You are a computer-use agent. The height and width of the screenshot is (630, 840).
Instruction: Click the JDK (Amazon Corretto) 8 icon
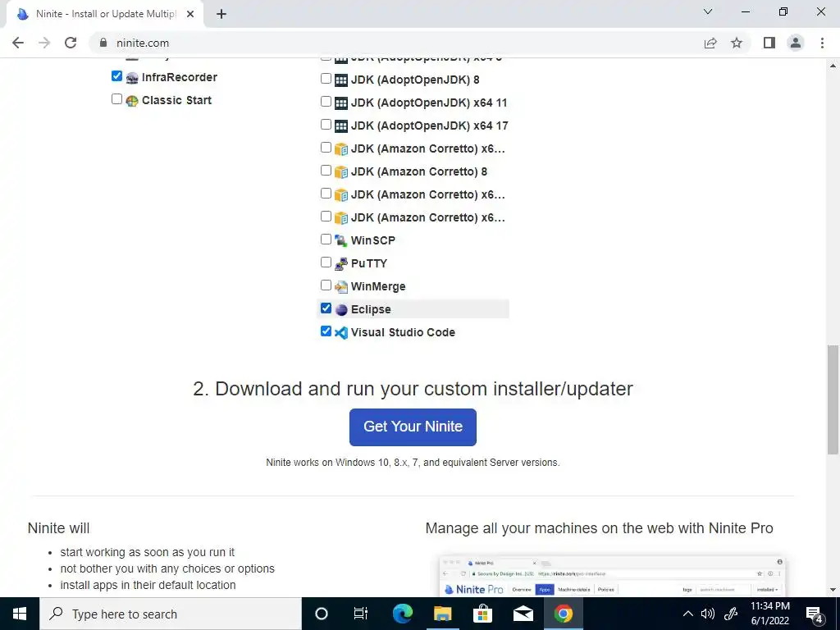point(341,172)
